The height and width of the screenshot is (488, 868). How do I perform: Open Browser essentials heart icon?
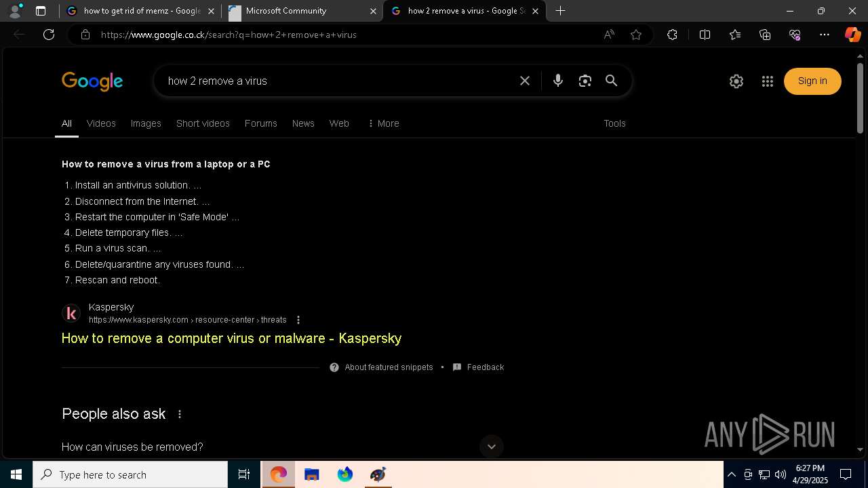795,35
